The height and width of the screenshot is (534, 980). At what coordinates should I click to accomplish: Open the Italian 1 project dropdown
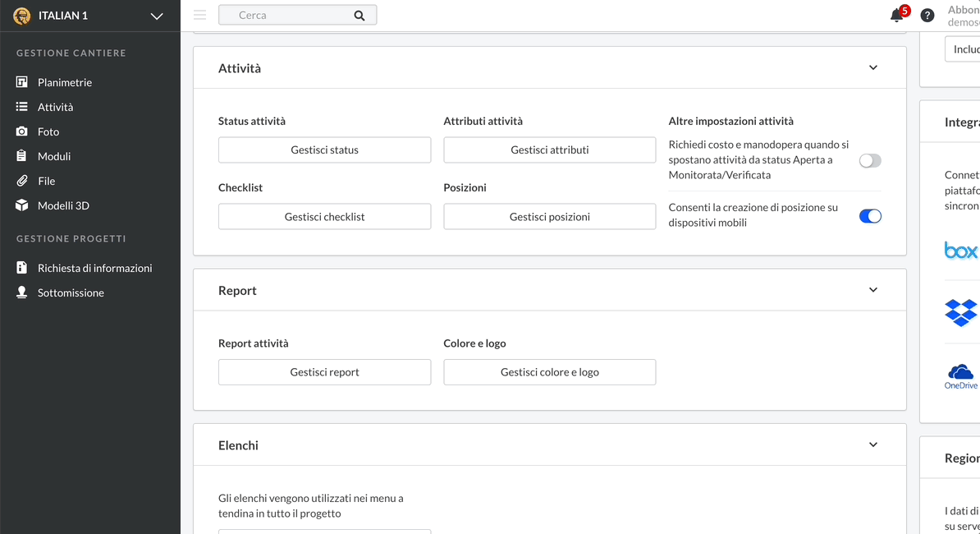157,16
